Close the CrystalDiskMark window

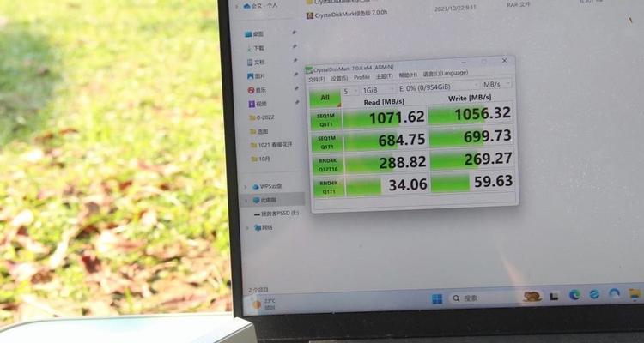505,61
